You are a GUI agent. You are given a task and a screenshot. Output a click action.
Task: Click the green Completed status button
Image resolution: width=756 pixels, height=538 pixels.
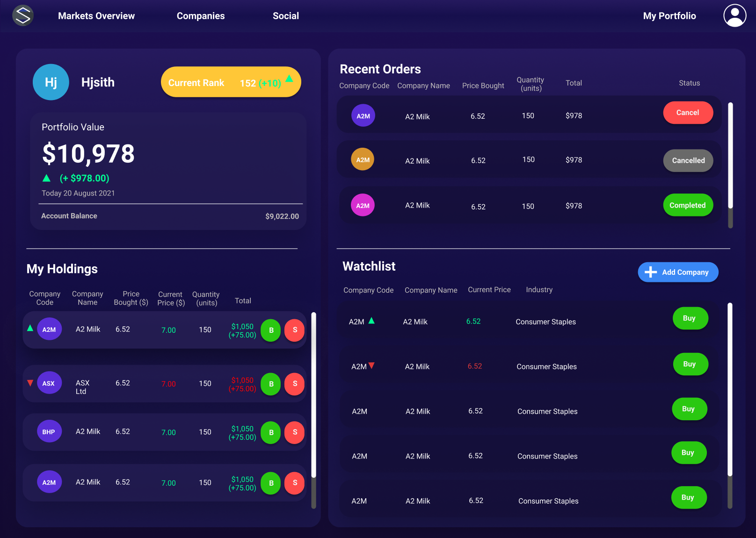pyautogui.click(x=688, y=205)
